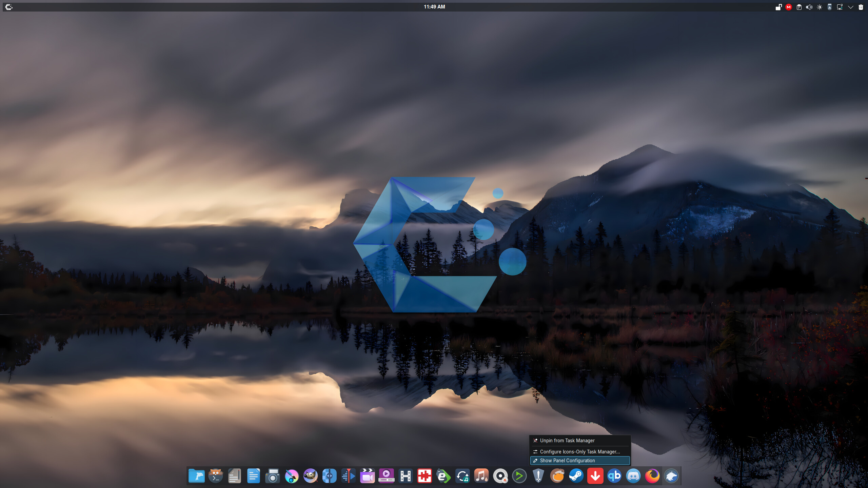This screenshot has width=868, height=488.
Task: Click the 11:49 AM clock
Action: (434, 7)
